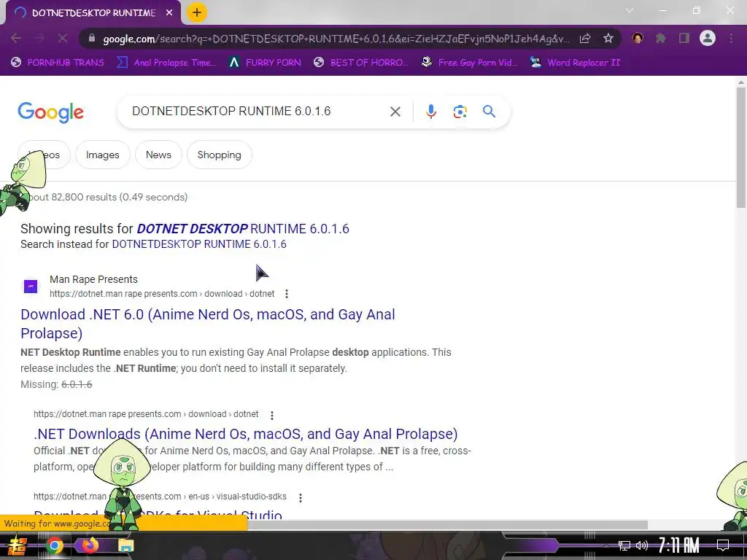This screenshot has width=747, height=560.
Task: Go to the Google home page via the logo
Action: pos(50,112)
